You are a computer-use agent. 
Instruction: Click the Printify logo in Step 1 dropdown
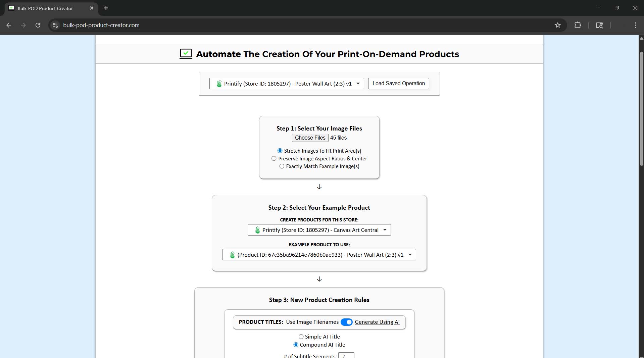219,84
